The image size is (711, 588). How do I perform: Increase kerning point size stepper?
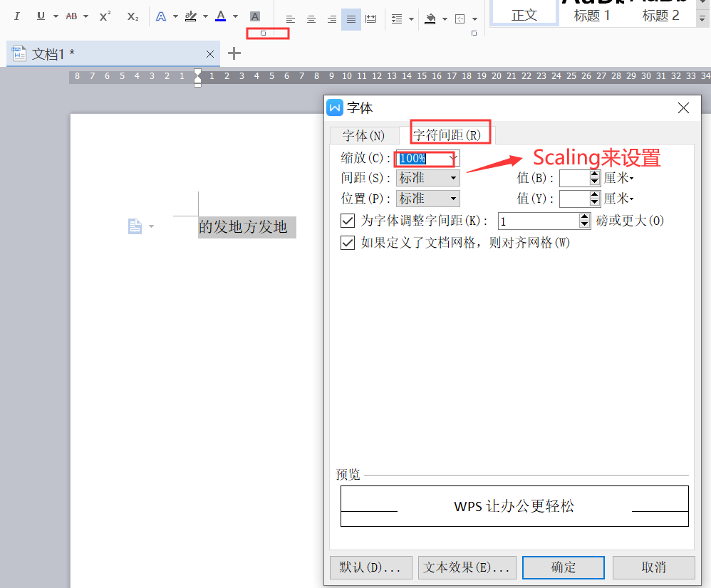pyautogui.click(x=585, y=217)
